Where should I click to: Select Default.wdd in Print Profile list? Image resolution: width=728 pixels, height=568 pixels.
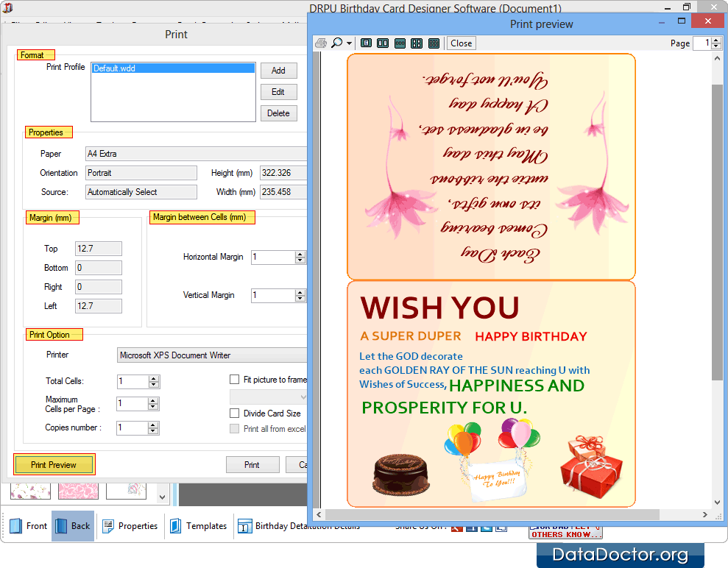pos(173,68)
